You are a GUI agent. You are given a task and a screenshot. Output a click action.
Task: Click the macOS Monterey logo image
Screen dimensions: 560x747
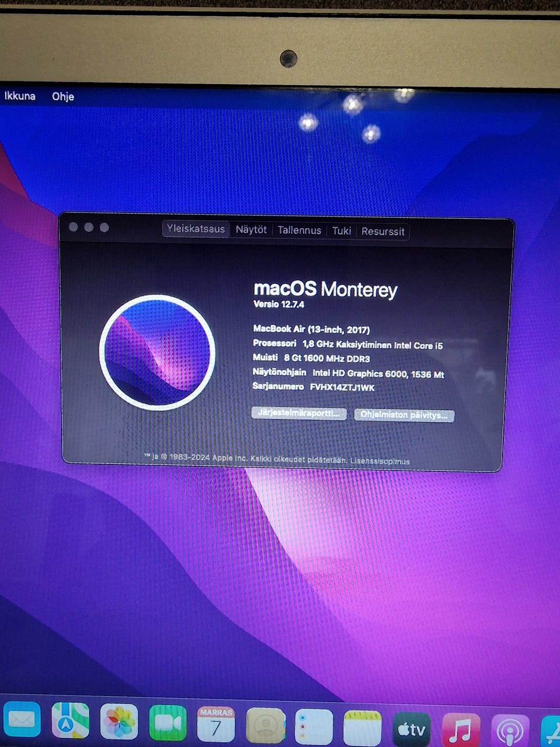click(x=157, y=352)
